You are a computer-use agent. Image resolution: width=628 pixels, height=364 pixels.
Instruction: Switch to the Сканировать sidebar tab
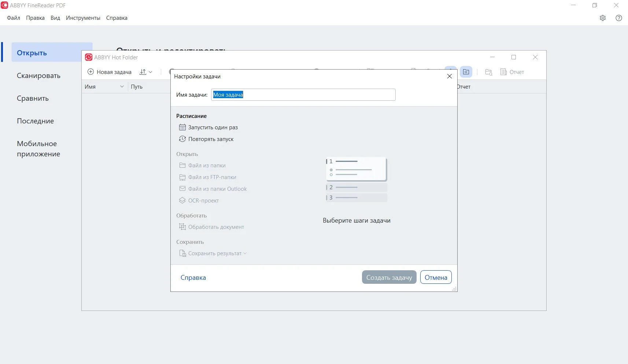[38, 76]
